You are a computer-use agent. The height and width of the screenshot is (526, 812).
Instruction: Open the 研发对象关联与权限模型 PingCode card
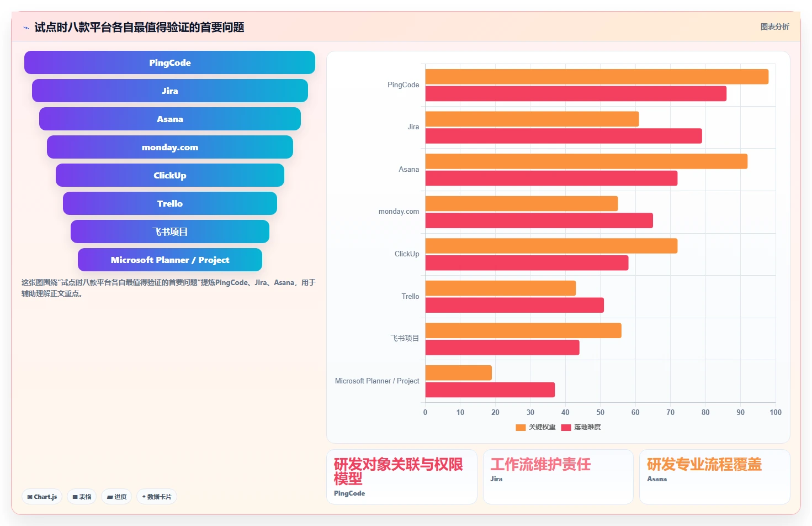coord(402,477)
